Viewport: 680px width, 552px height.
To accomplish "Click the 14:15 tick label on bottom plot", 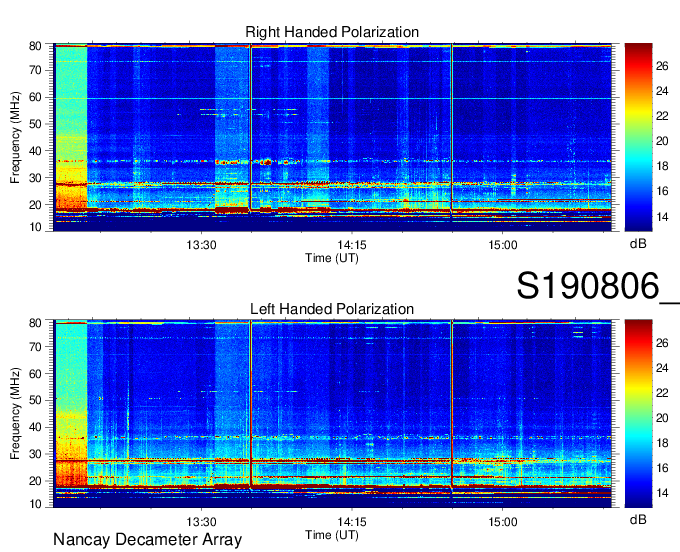I will [x=352, y=522].
